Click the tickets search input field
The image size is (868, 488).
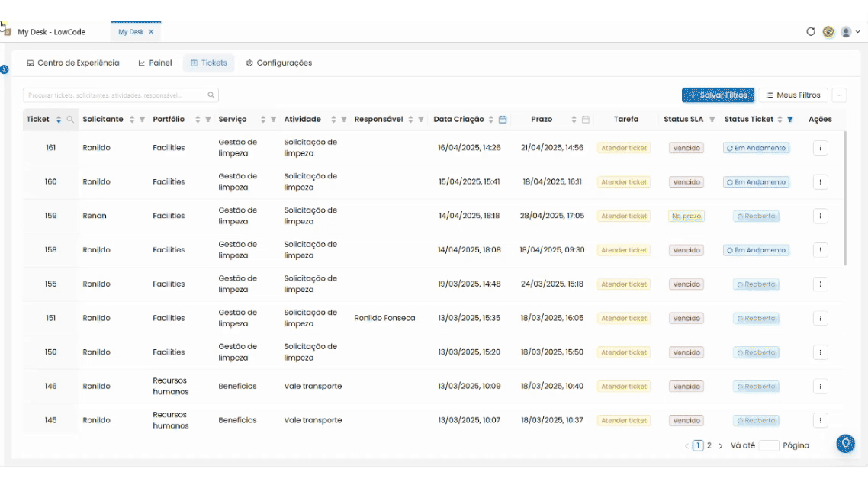pos(114,95)
